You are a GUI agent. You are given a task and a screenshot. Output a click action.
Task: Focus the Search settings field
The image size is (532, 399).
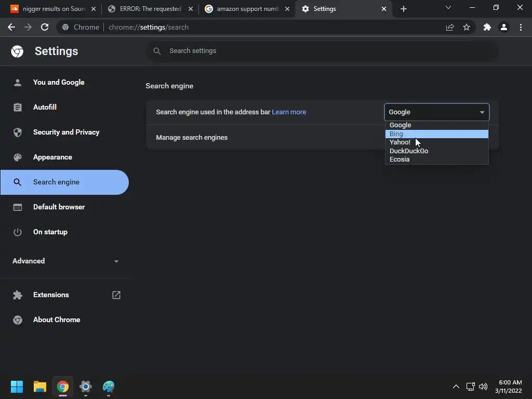[322, 51]
